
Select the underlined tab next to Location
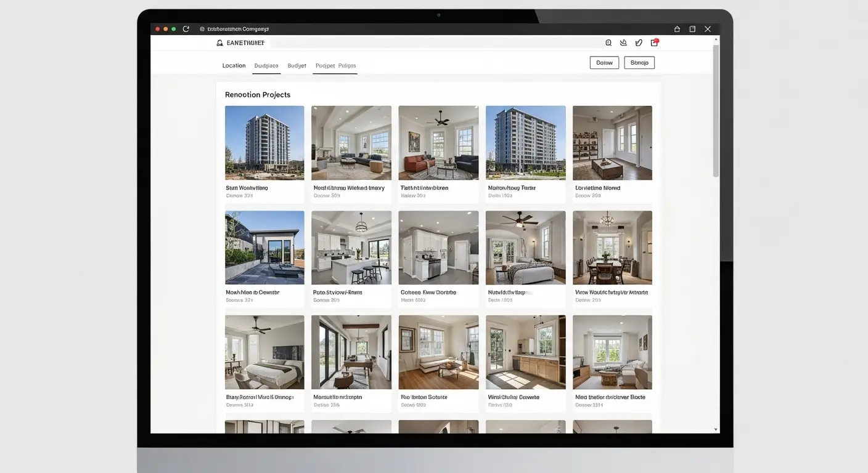[266, 66]
